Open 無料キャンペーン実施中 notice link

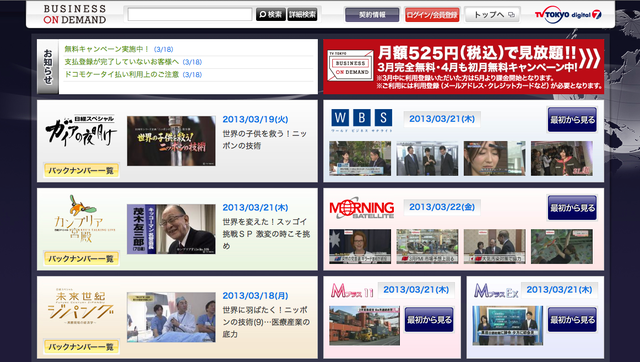coord(106,49)
